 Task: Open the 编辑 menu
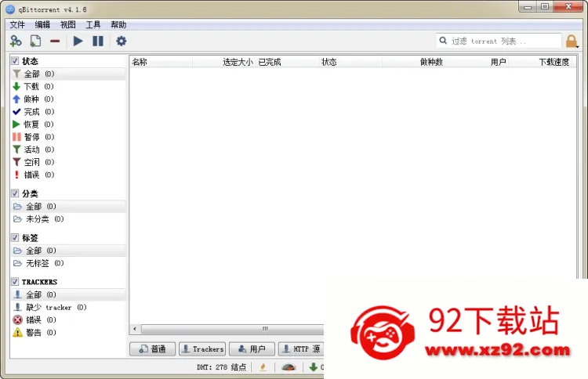(42, 25)
